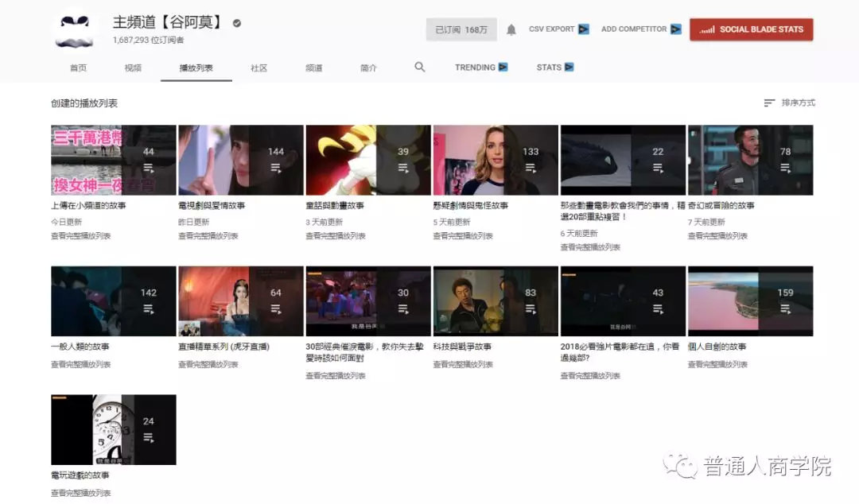Image resolution: width=859 pixels, height=504 pixels.
Task: Switch to the 视频 videos tab
Action: pos(133,68)
